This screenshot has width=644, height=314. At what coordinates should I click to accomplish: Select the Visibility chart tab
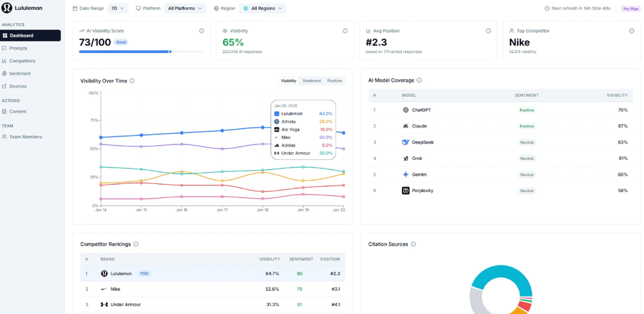tap(289, 81)
